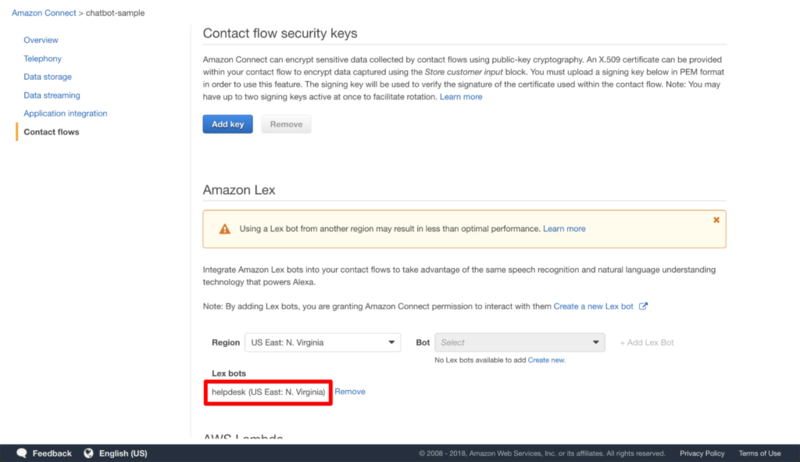Remove the helpdesk Lex bot

[x=350, y=392]
